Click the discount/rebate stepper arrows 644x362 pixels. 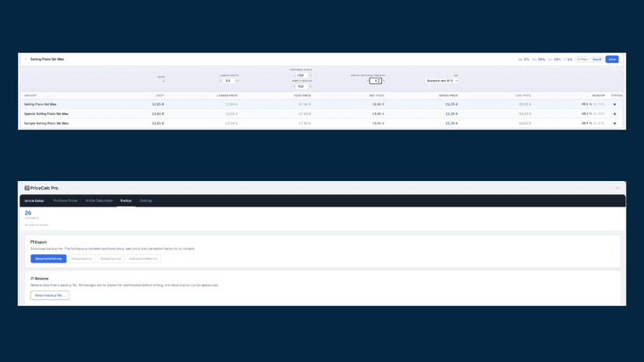click(379, 81)
